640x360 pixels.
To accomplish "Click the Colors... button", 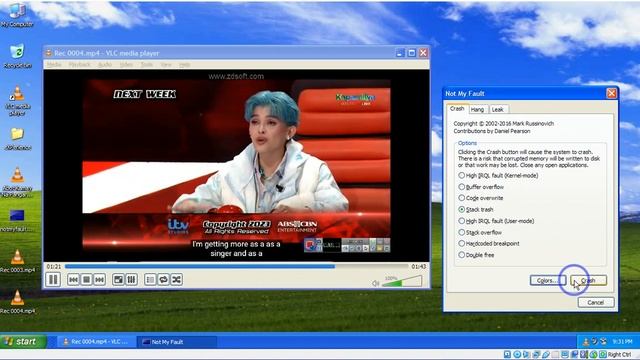I will [548, 280].
